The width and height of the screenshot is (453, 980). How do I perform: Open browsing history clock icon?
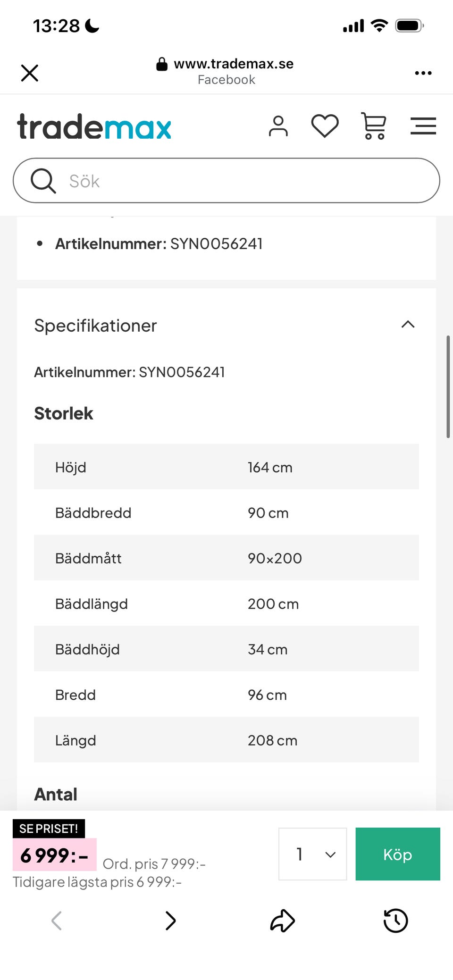(395, 921)
